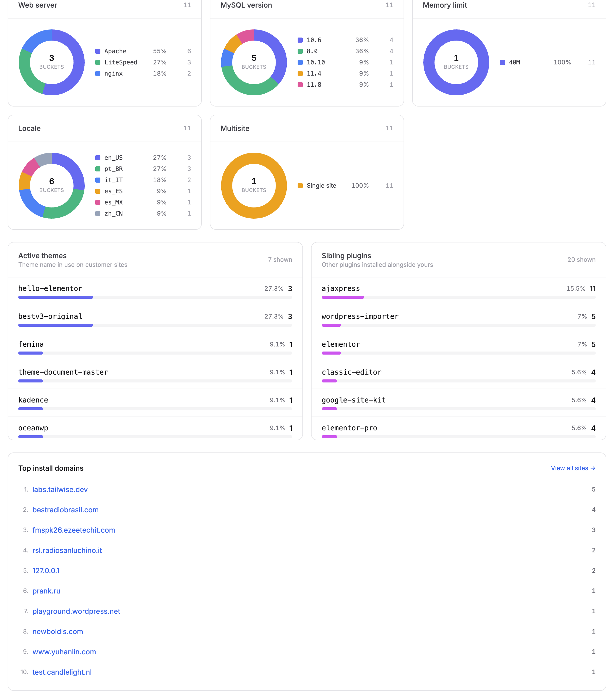Click the Top install domains heading
The image size is (616, 700).
click(x=51, y=468)
